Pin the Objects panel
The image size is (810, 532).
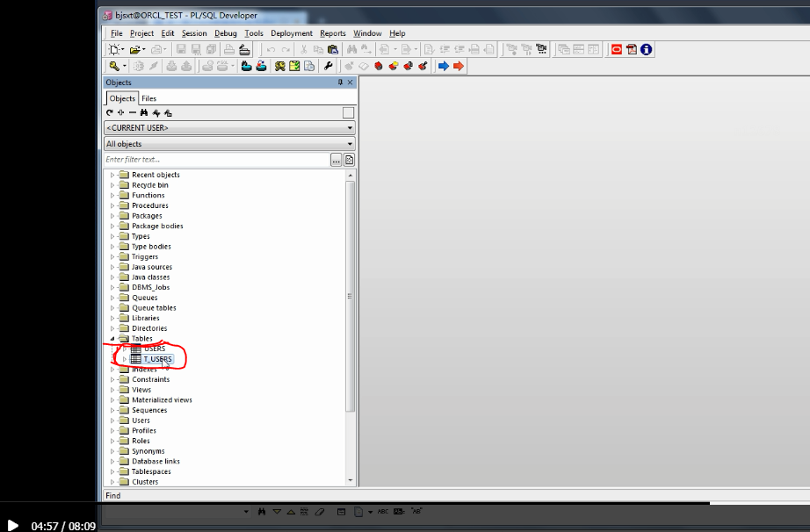point(340,83)
